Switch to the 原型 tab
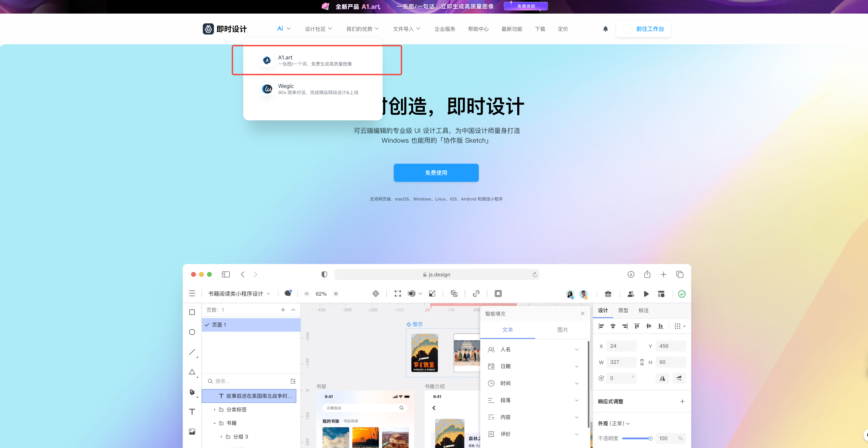The width and height of the screenshot is (868, 448). pos(623,310)
